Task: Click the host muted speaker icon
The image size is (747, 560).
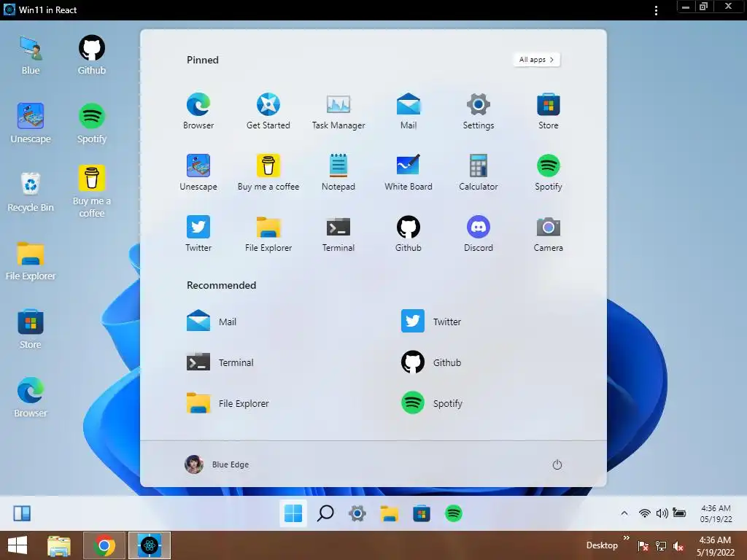Action: (x=678, y=545)
